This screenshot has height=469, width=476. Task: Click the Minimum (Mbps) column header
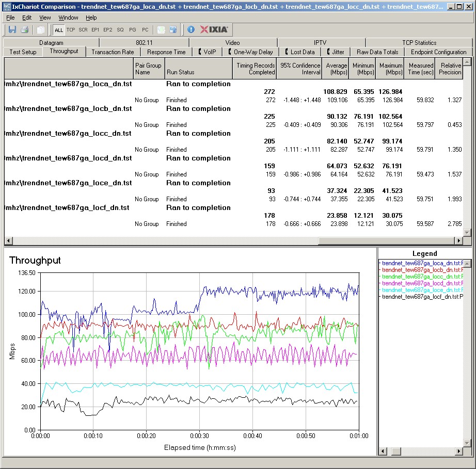(x=362, y=69)
